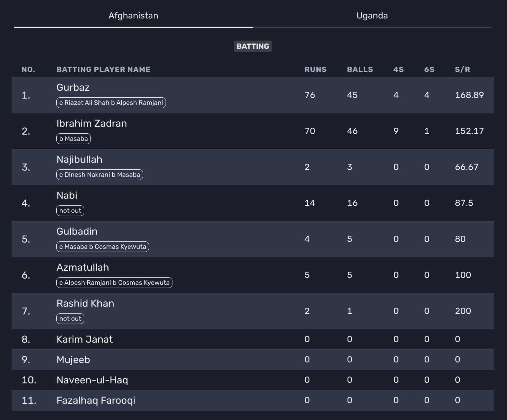Select player name Mujeeb
The width and height of the screenshot is (507, 420).
[73, 360]
